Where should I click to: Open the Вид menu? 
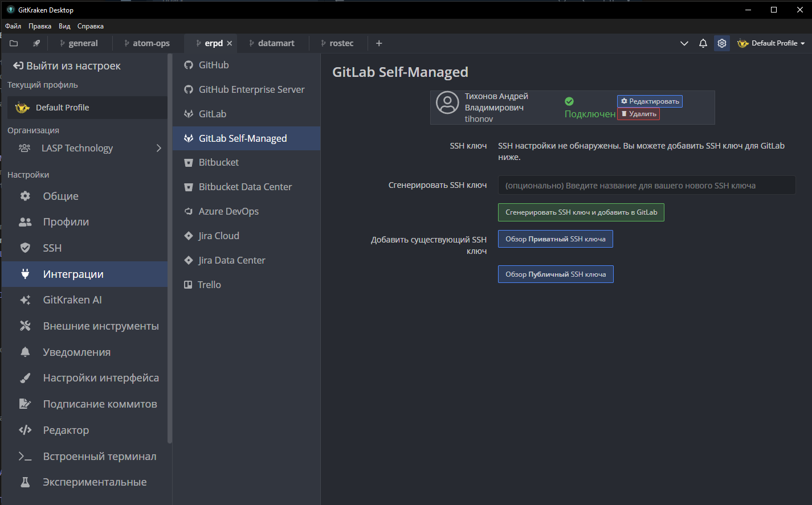[64, 26]
